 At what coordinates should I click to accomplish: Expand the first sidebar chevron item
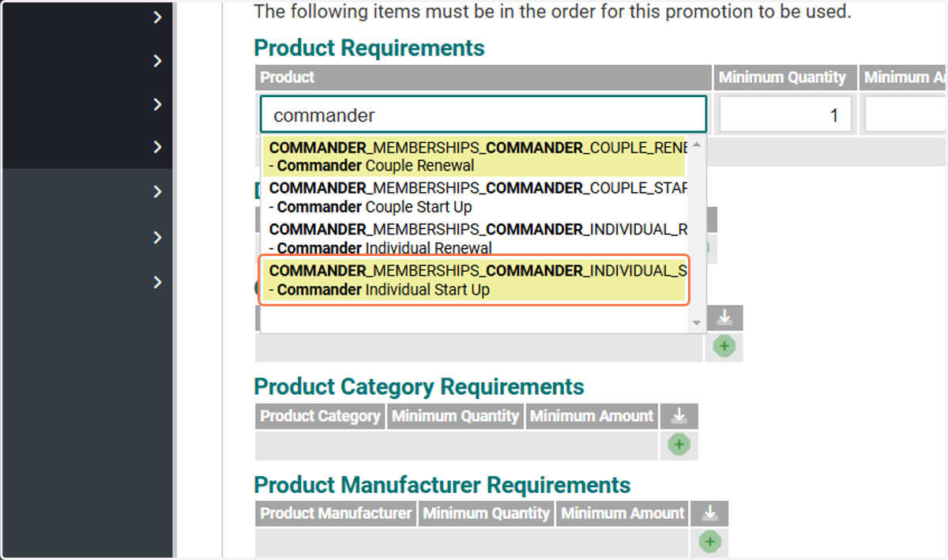click(x=158, y=17)
